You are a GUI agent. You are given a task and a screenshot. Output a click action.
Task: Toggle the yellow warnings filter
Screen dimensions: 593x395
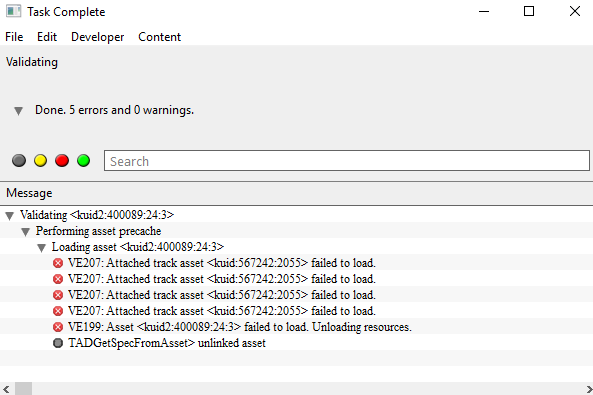[x=40, y=161]
